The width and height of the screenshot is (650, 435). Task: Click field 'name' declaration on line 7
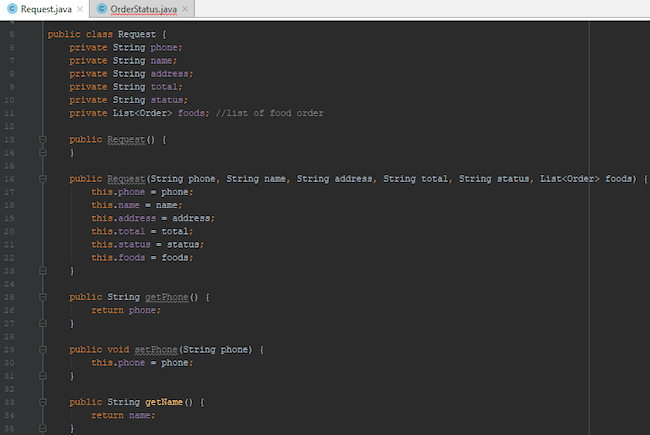[x=161, y=61]
